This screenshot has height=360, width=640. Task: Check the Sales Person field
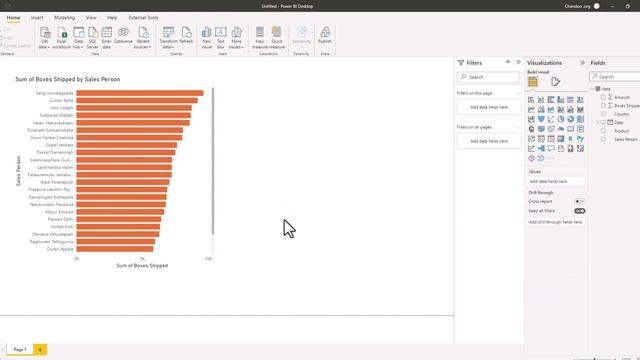coord(603,139)
